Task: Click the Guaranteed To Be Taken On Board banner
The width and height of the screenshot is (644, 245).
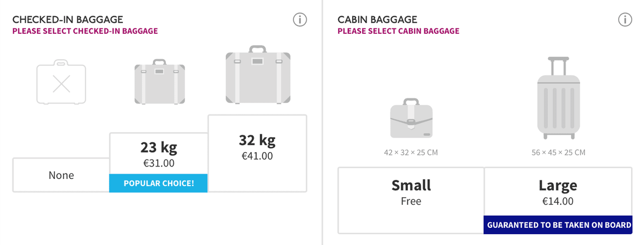Action: tap(558, 225)
